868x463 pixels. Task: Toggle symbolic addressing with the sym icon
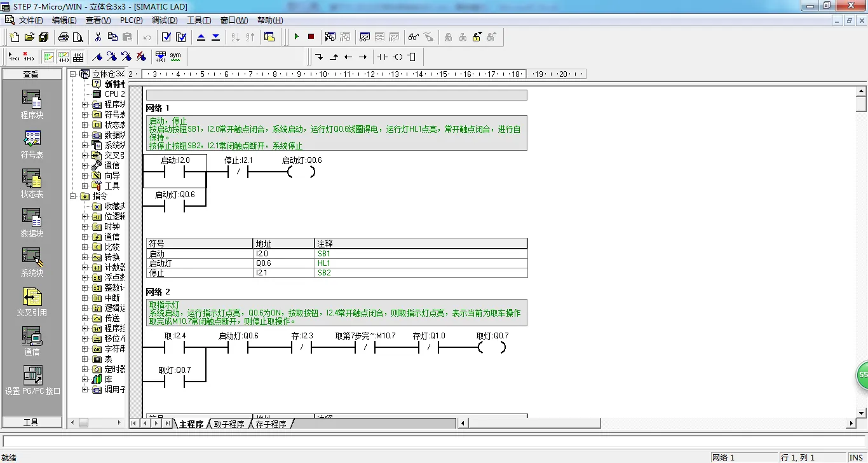pyautogui.click(x=175, y=57)
